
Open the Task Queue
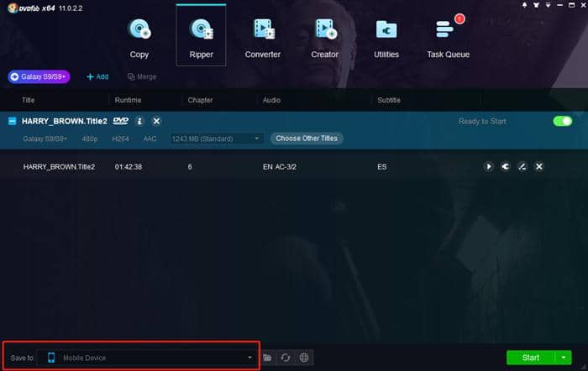448,39
